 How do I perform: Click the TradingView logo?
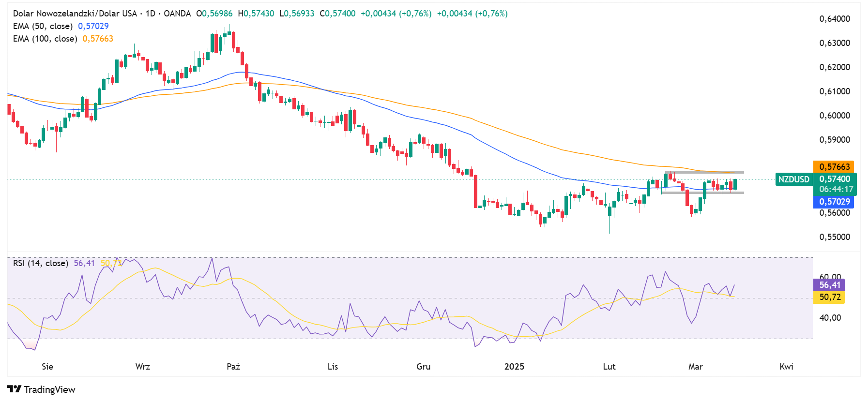tap(42, 389)
